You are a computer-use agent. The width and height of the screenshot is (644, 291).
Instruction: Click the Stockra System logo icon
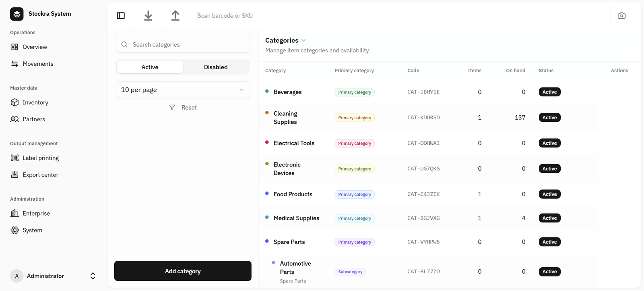pos(17,14)
